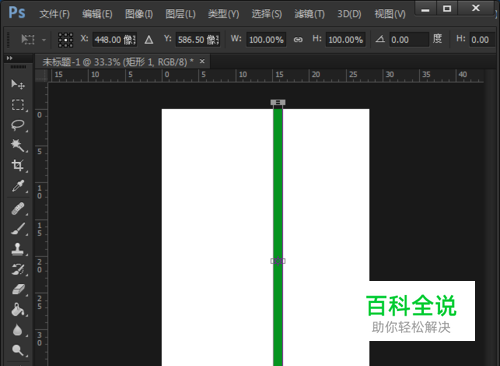
Task: Maximize the Photoshop window
Action: (447, 8)
